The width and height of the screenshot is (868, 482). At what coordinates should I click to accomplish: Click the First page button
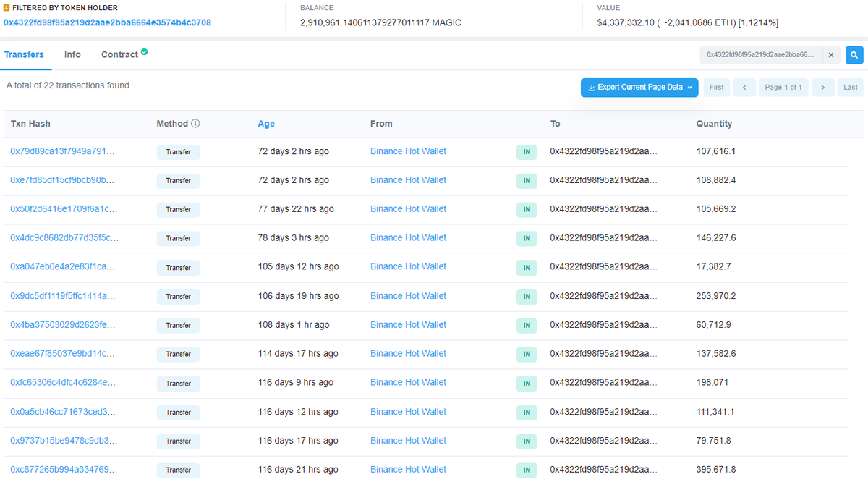tap(716, 88)
